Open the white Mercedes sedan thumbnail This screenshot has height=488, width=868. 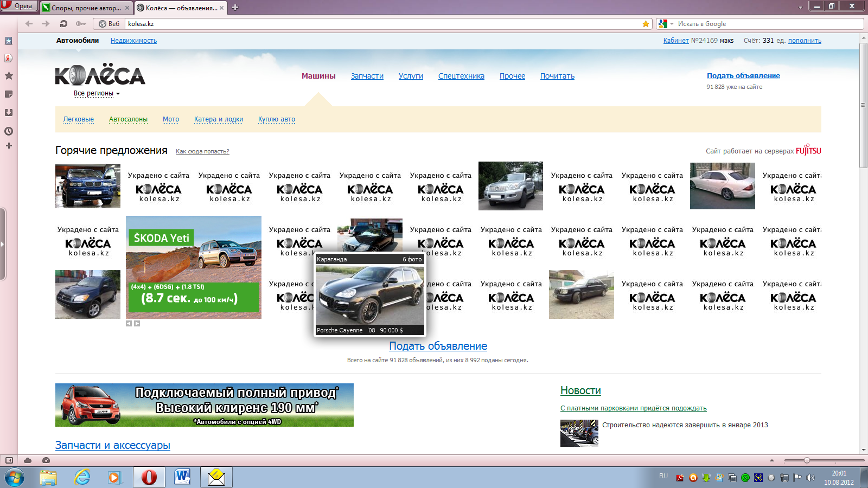[723, 186]
